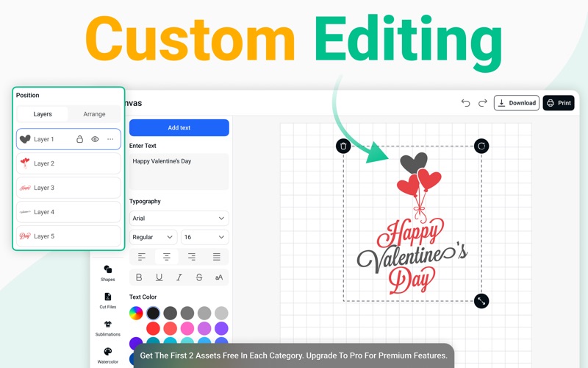Click the resize handle on canvas selection
This screenshot has width=588, height=368.
click(x=481, y=301)
